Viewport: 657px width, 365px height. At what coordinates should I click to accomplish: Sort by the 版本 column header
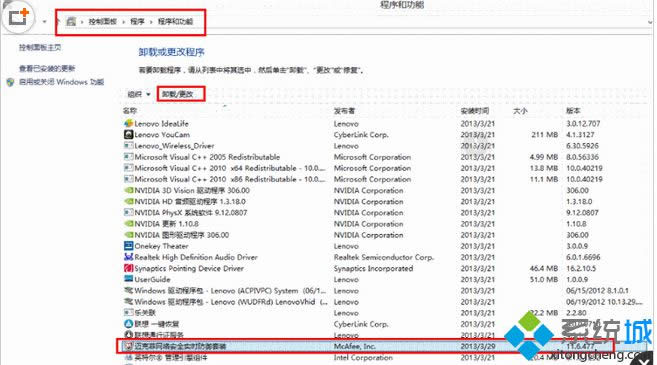[573, 111]
